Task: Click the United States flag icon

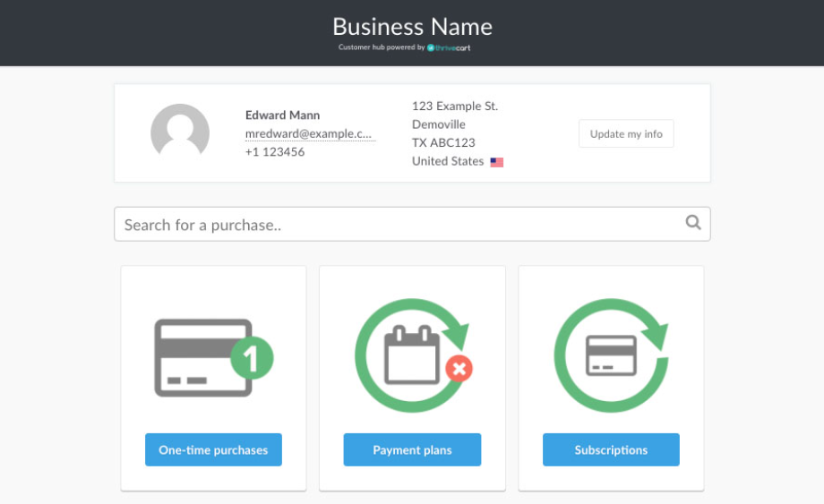Action: click(497, 162)
